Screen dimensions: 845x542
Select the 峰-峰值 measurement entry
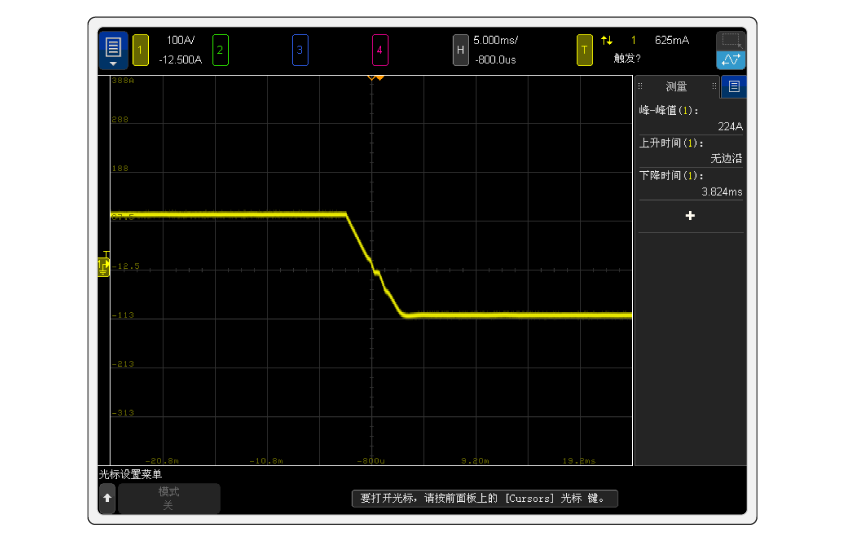point(690,118)
